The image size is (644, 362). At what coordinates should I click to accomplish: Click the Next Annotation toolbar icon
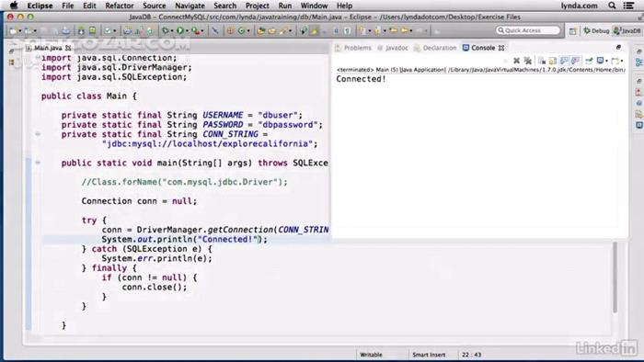tap(363, 30)
